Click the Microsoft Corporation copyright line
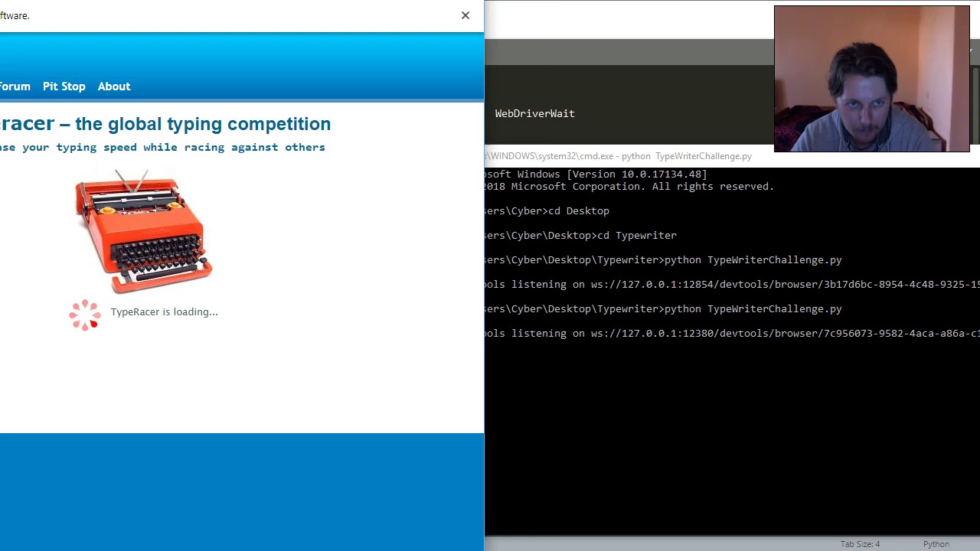This screenshot has height=551, width=980. pyautogui.click(x=629, y=187)
